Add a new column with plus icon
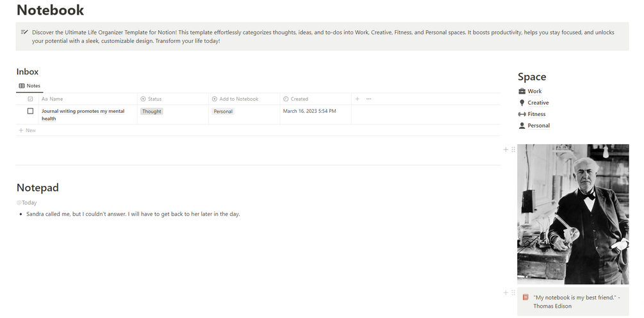Viewport: 644px width, 318px height. [358, 99]
